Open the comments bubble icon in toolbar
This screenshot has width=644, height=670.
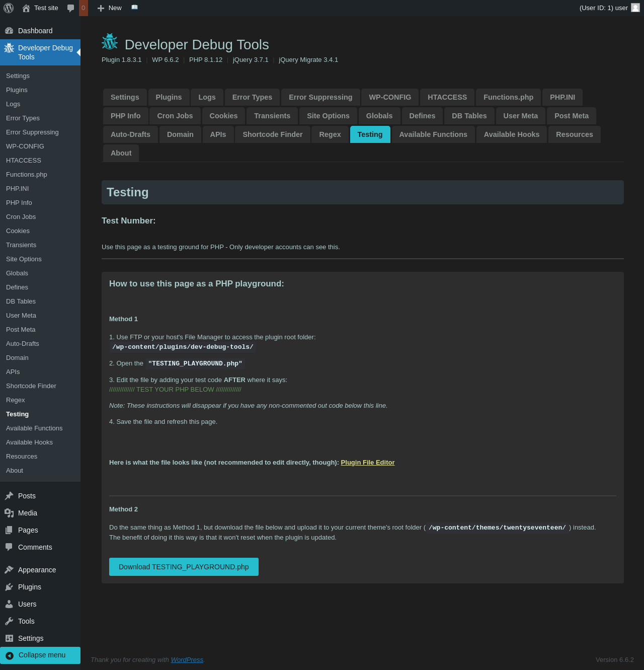tap(71, 8)
